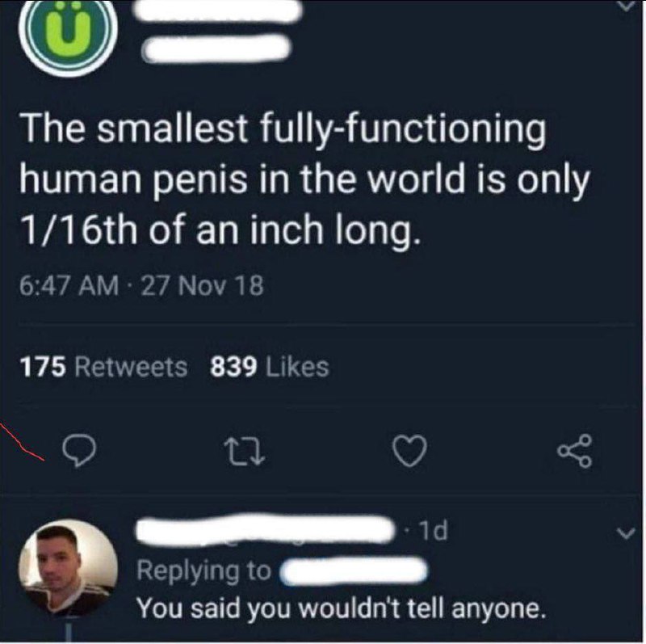This screenshot has width=646, height=644.
Task: Click the "Replying to" label
Action: tap(203, 570)
